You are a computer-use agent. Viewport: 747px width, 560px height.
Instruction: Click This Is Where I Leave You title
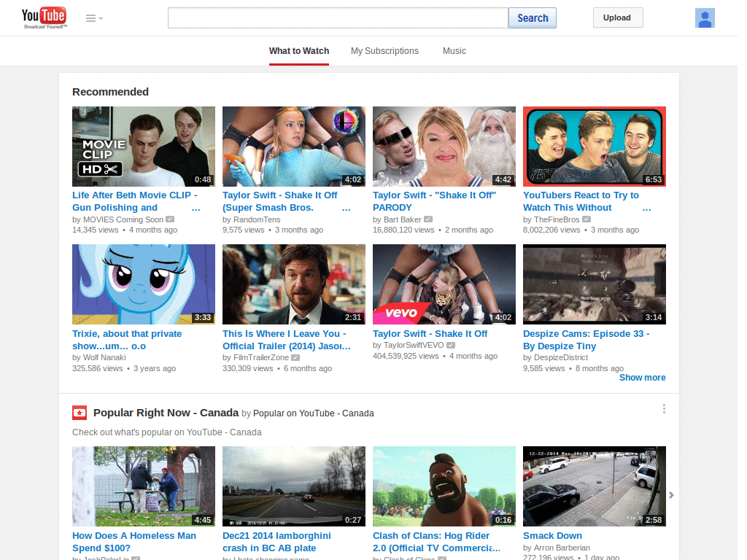point(286,340)
